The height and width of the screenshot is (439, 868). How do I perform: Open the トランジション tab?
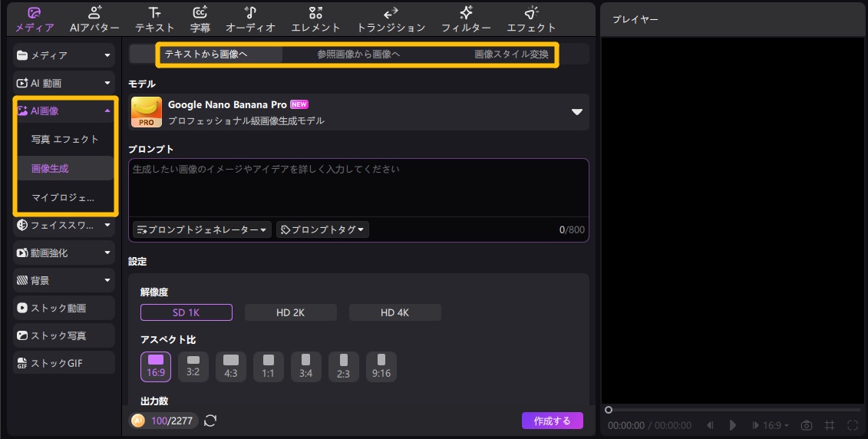point(391,20)
